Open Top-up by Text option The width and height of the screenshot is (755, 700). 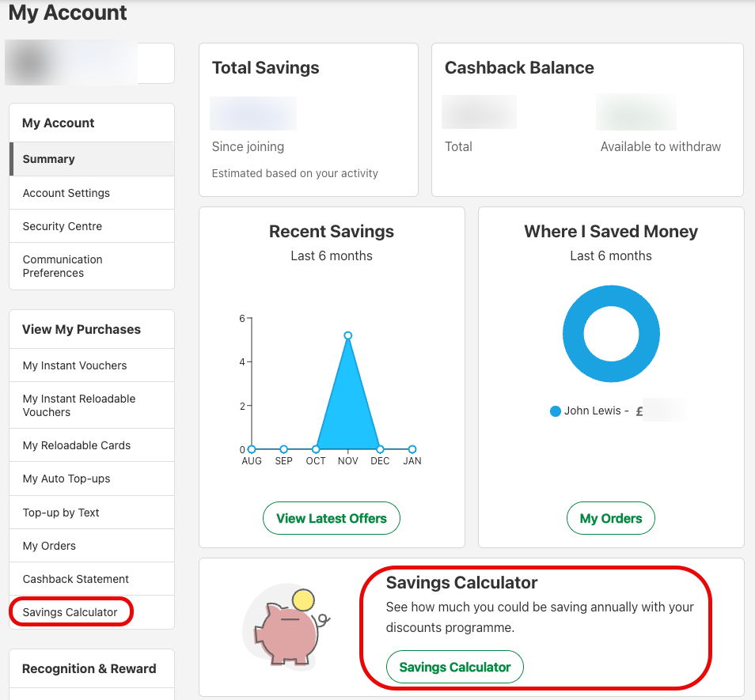[61, 513]
